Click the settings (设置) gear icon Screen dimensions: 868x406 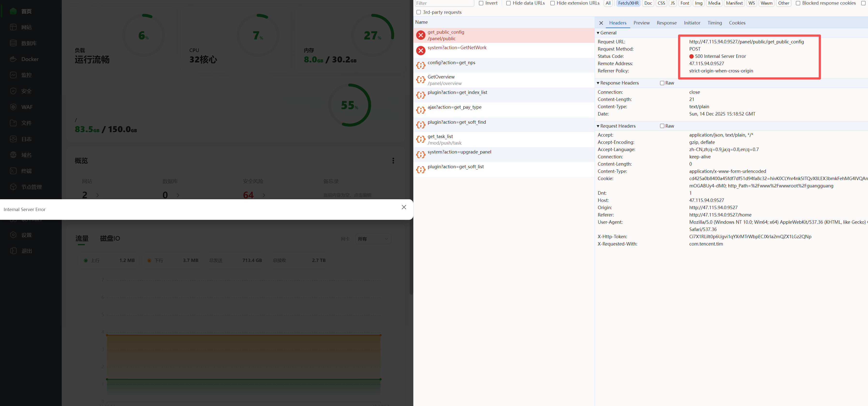(13, 235)
